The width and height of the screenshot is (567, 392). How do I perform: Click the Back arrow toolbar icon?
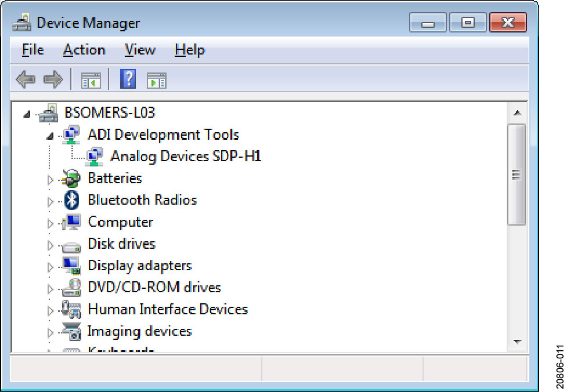[x=26, y=79]
